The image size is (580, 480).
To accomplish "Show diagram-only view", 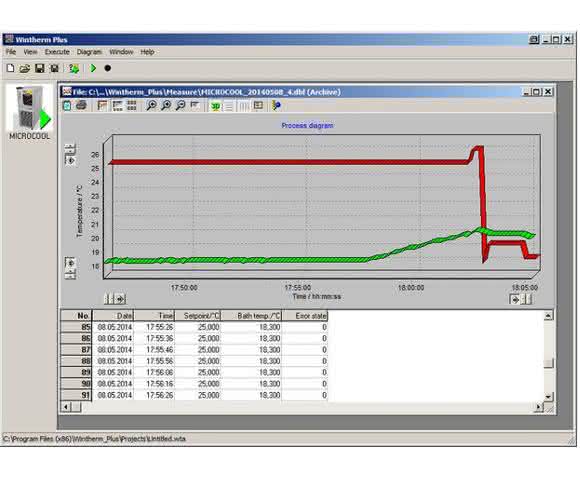I will pyautogui.click(x=102, y=106).
